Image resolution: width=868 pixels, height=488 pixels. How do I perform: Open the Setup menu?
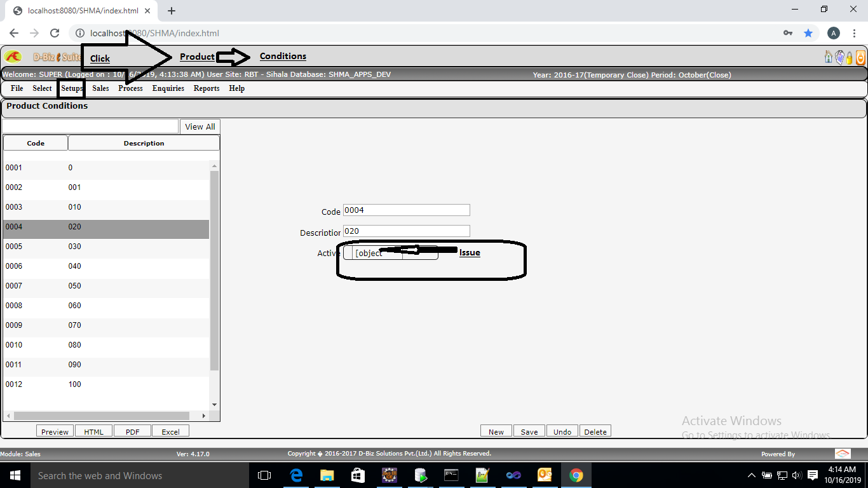pos(70,88)
